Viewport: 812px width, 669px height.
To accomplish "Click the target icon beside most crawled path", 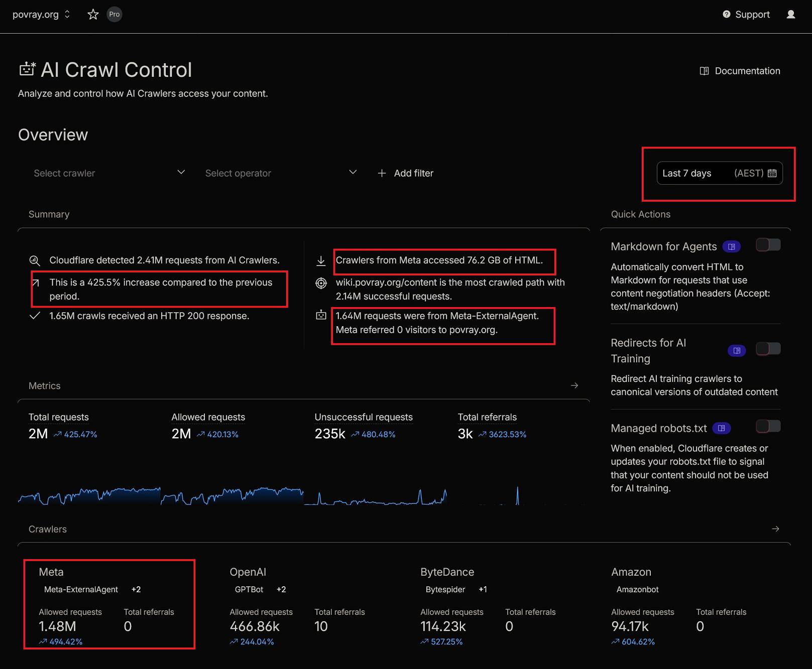I will (321, 283).
